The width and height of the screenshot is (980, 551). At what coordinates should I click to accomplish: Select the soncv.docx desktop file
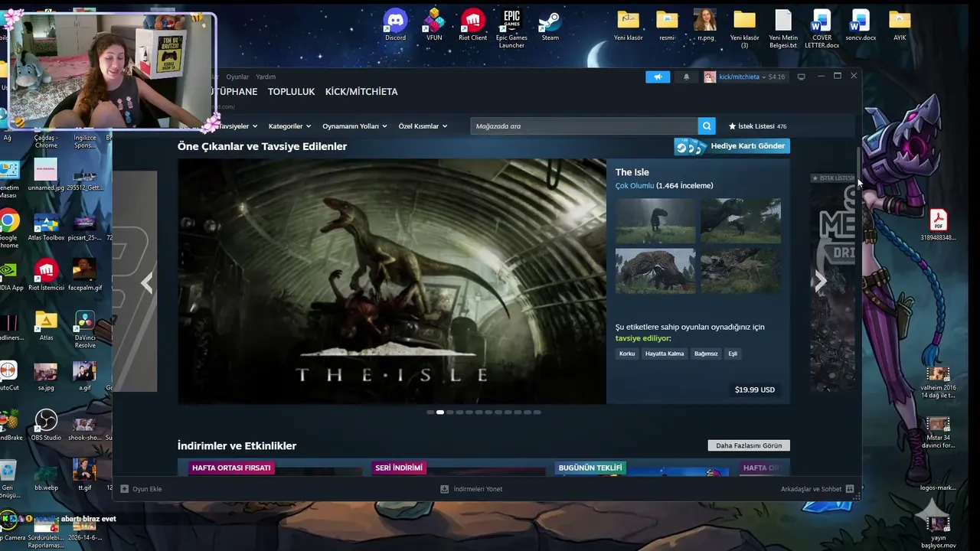pyautogui.click(x=861, y=25)
